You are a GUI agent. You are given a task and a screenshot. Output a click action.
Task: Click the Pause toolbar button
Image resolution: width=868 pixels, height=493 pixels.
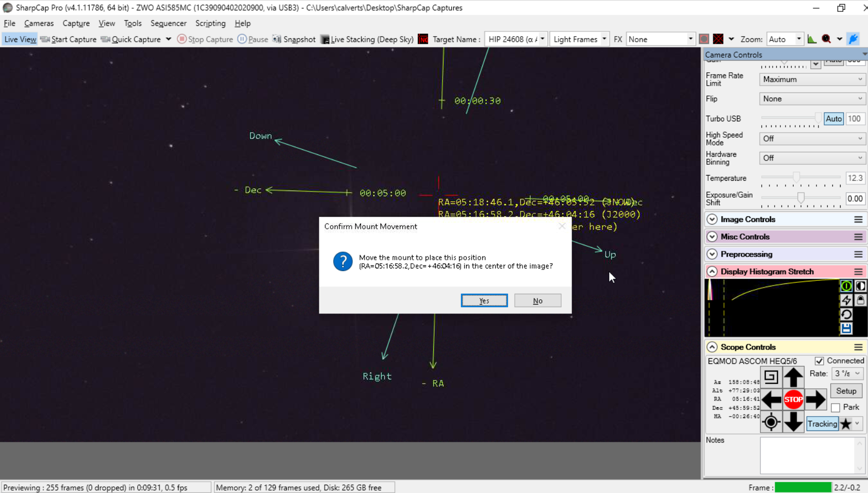[253, 39]
